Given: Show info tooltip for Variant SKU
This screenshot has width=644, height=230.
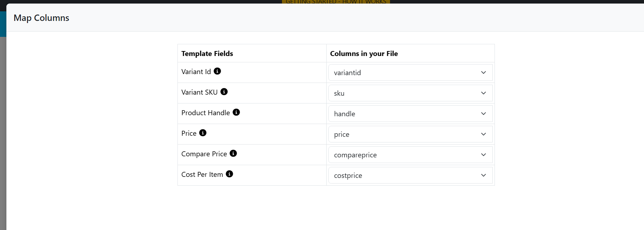Looking at the screenshot, I should [224, 92].
